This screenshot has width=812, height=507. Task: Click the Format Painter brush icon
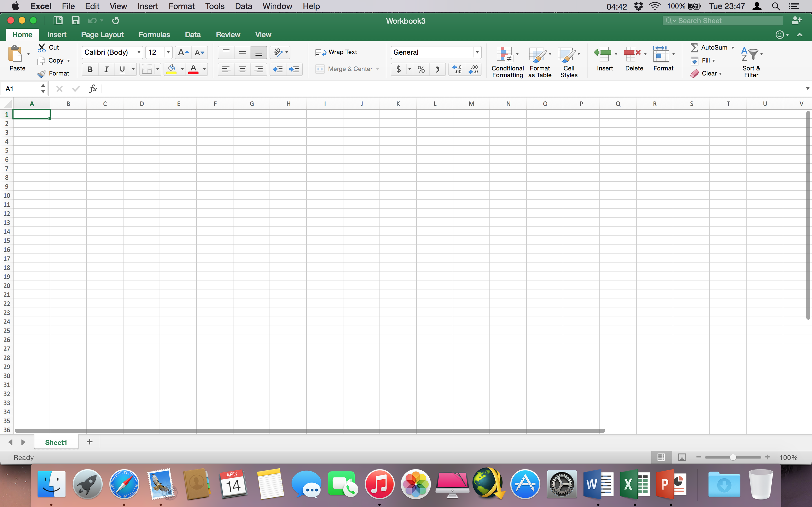click(x=42, y=74)
